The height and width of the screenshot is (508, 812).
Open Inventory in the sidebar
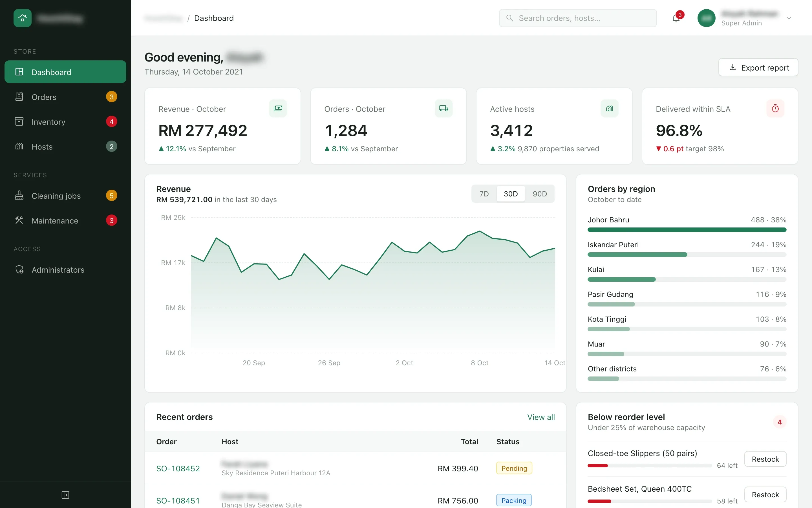(x=65, y=122)
